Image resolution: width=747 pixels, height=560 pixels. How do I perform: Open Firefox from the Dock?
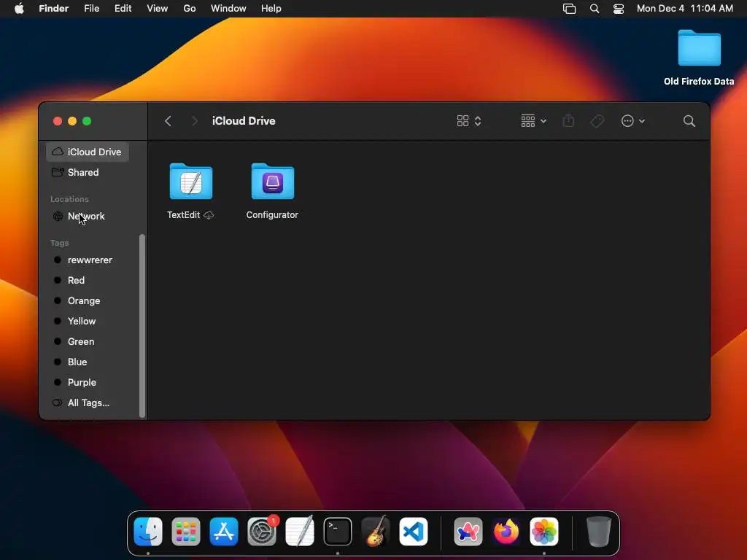pyautogui.click(x=506, y=532)
